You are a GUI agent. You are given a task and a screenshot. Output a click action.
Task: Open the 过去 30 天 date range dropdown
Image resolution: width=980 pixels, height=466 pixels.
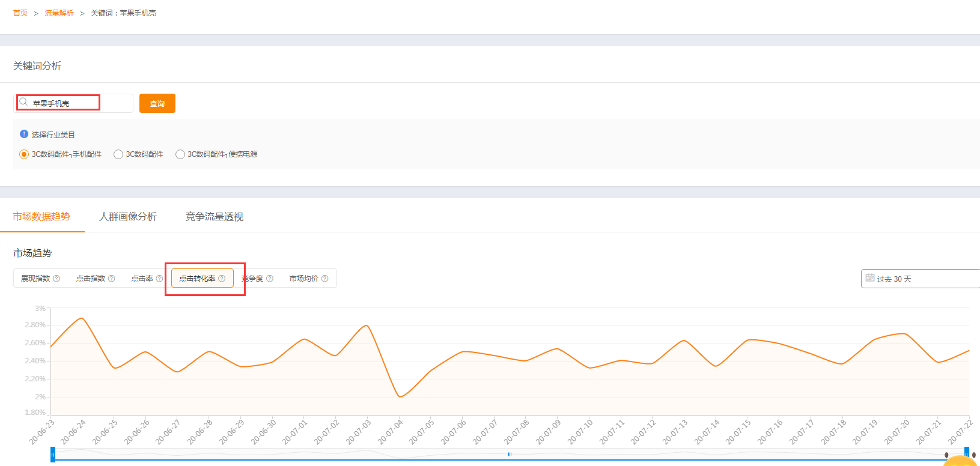(919, 279)
